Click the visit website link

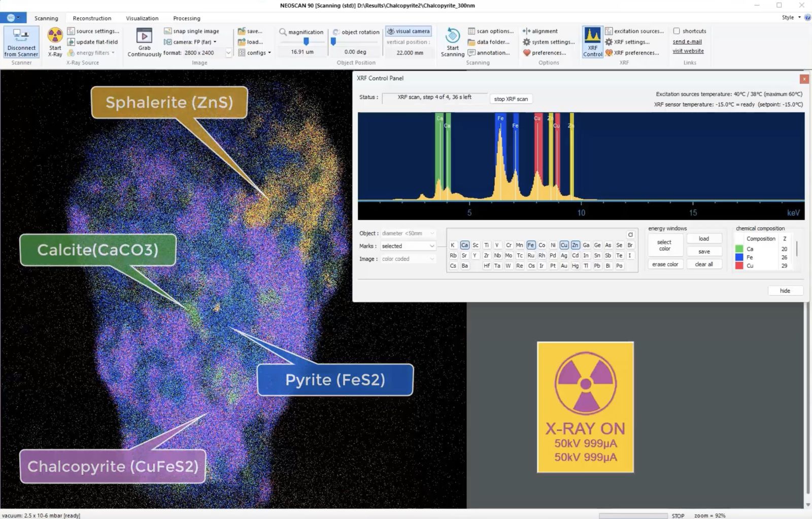[x=688, y=51]
